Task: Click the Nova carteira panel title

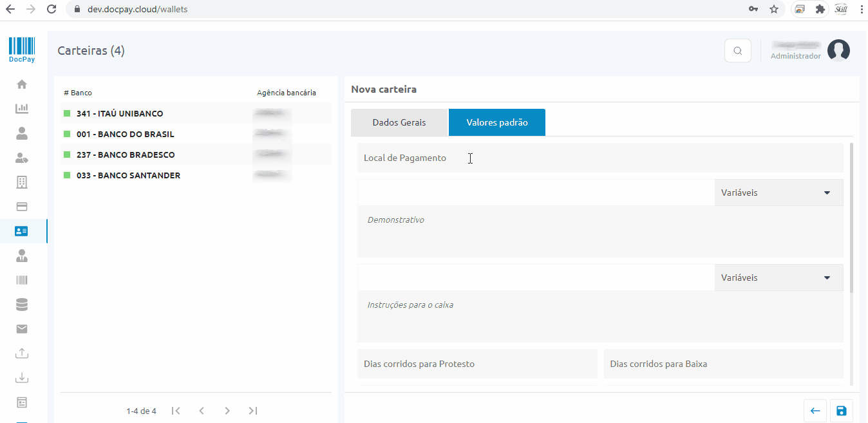Action: point(384,89)
